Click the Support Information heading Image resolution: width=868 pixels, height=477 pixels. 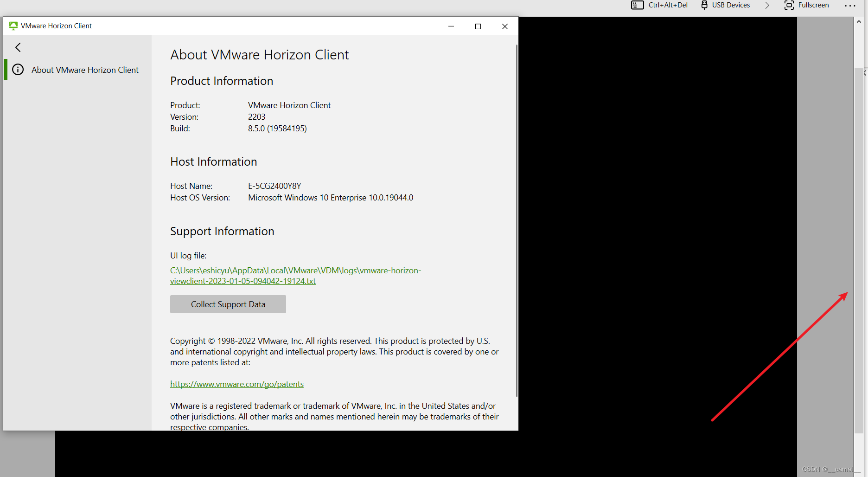click(222, 231)
